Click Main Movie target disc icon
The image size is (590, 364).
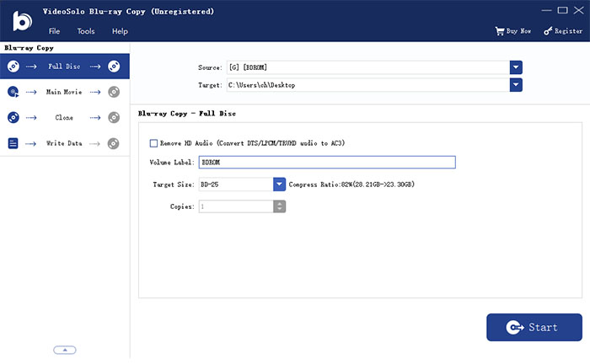tap(114, 92)
